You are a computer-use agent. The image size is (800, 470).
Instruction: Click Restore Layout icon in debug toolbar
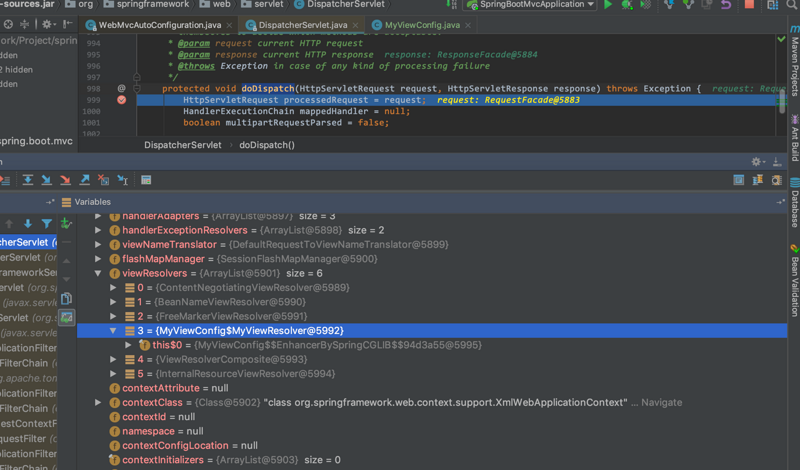click(x=738, y=180)
